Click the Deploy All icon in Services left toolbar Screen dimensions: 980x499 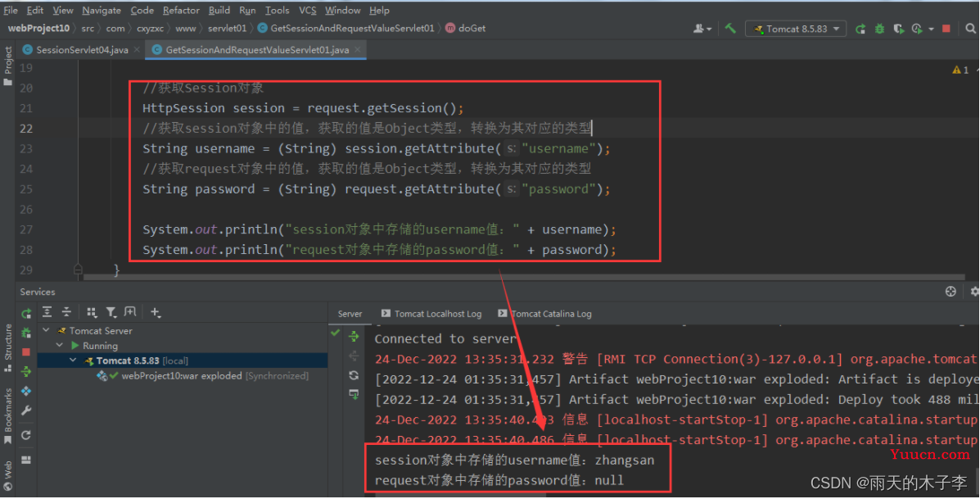(x=26, y=371)
